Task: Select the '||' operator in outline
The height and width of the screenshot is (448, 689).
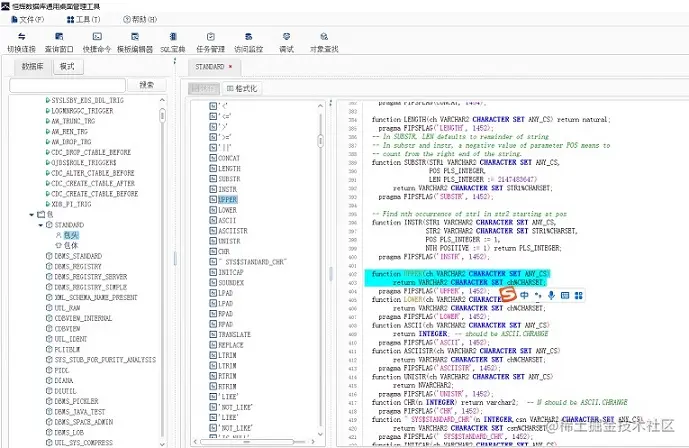Action: [225, 147]
